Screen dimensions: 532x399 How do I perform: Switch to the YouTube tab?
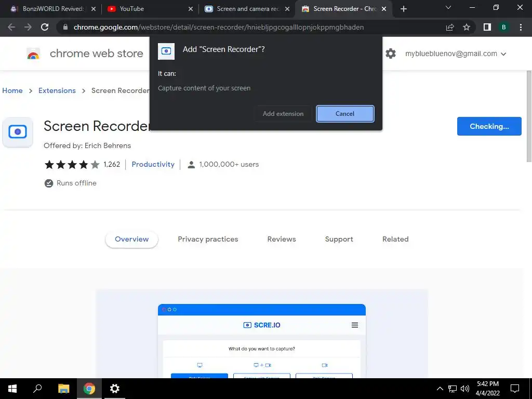point(149,9)
